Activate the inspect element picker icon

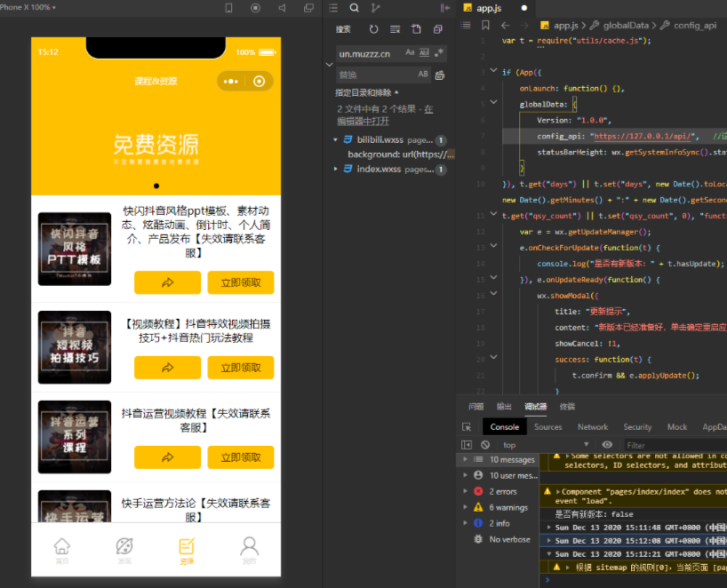pyautogui.click(x=467, y=426)
